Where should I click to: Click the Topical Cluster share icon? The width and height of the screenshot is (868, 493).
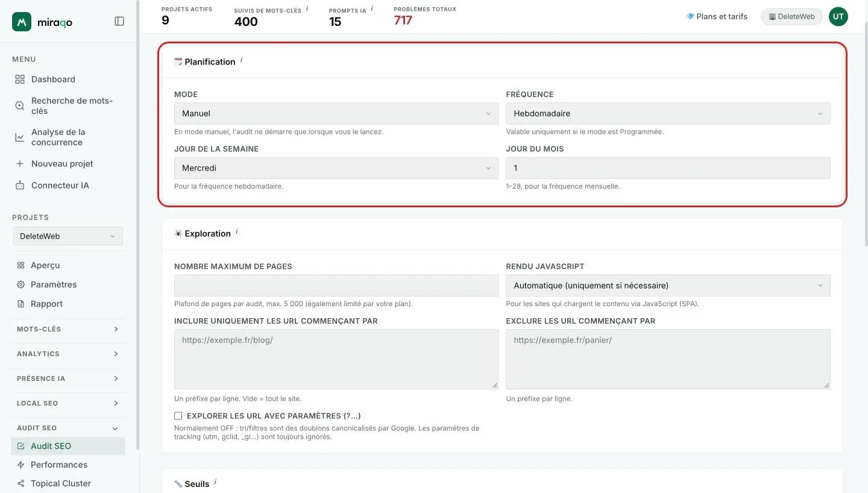pos(21,483)
